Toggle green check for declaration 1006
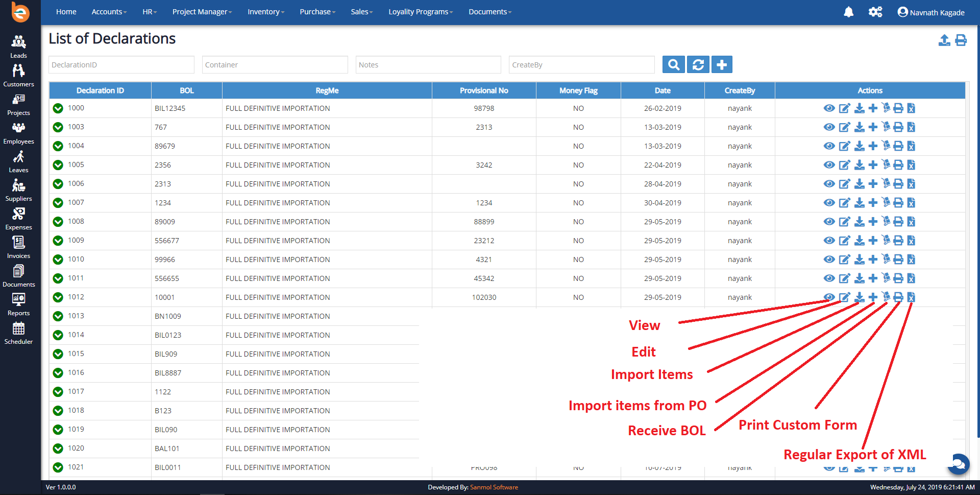Image resolution: width=980 pixels, height=495 pixels. [x=58, y=184]
